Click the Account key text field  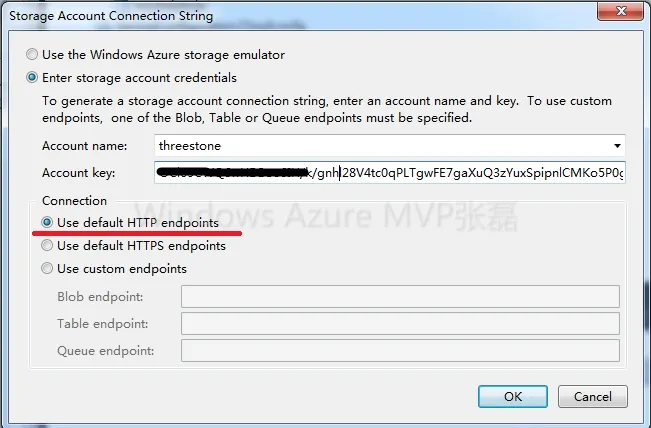[389, 173]
